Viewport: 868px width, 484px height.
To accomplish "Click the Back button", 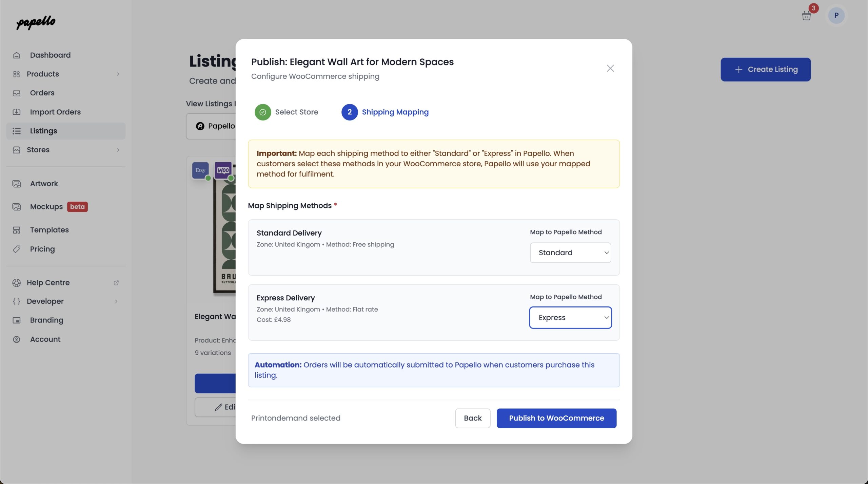I will (472, 418).
